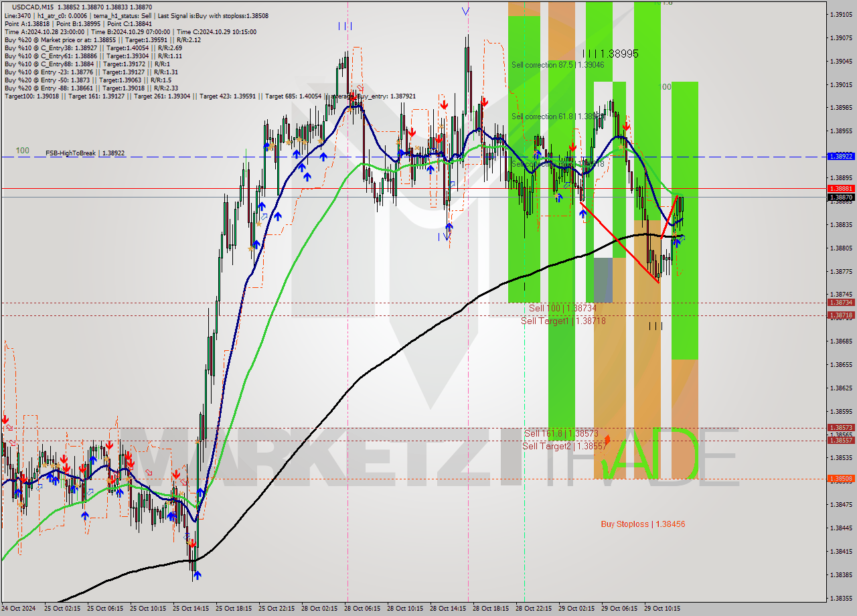This screenshot has height=616, width=857.
Task: Click the '28 Oct 22:15' time axis label
Action: [533, 609]
